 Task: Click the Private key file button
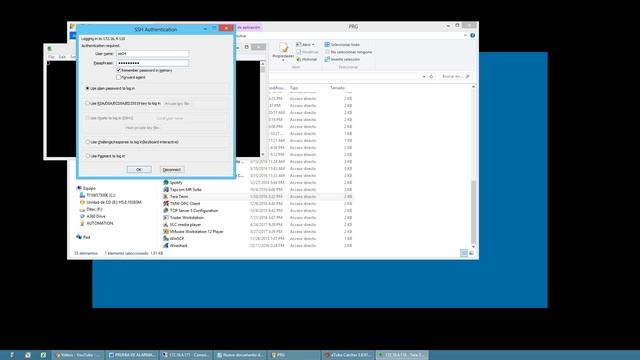point(177,104)
